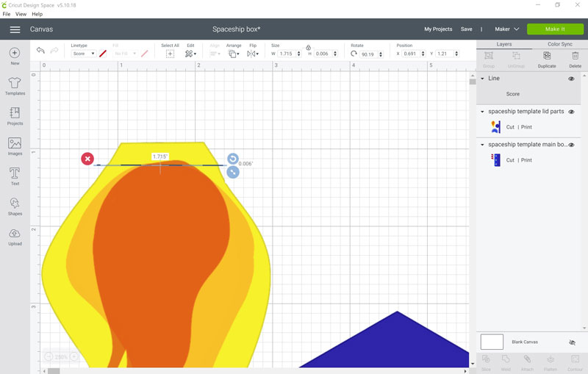Viewport: 588px width, 374px height.
Task: Collapse spaceship template main box group
Action: coord(482,145)
